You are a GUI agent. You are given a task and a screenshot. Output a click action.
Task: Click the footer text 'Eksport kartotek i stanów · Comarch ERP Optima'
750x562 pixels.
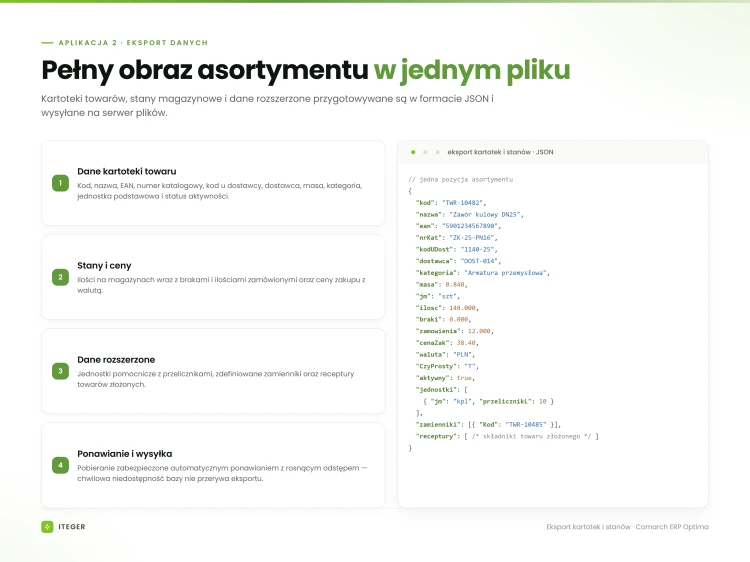coord(628,527)
